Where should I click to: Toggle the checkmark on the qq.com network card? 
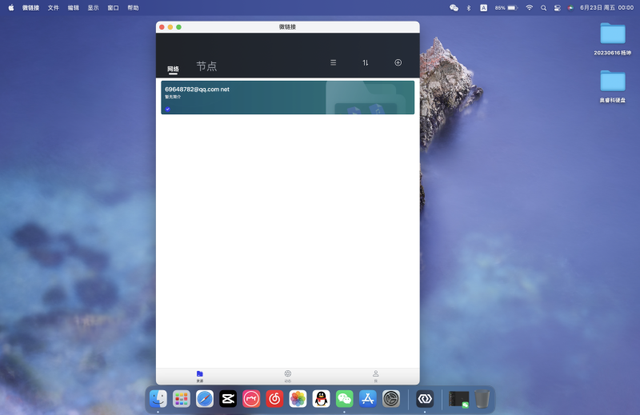pyautogui.click(x=167, y=109)
